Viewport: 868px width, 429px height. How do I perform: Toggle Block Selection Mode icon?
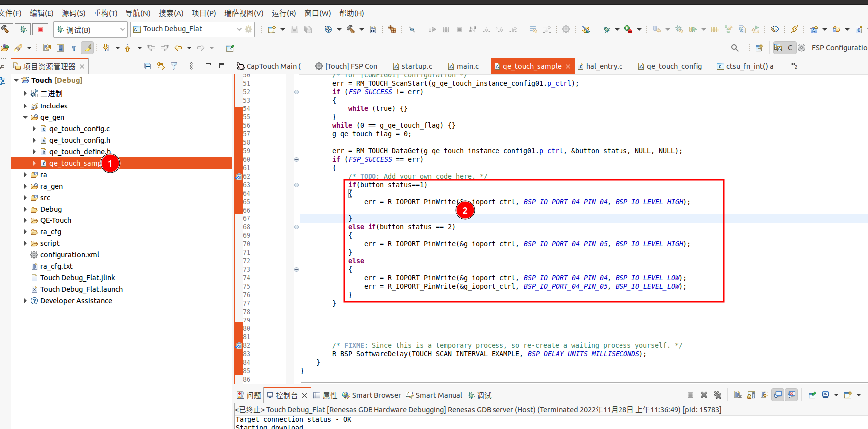pyautogui.click(x=60, y=48)
